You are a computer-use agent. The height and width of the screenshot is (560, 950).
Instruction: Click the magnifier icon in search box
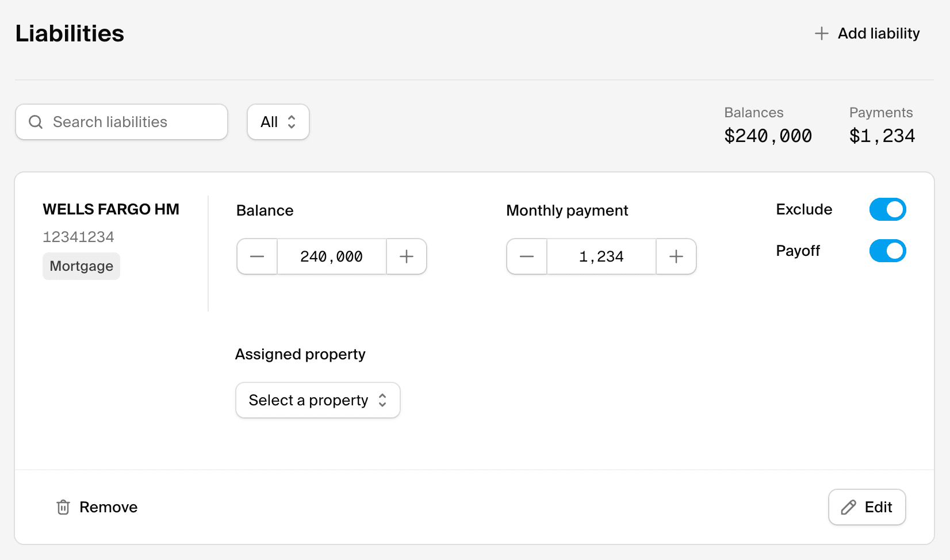pyautogui.click(x=36, y=122)
